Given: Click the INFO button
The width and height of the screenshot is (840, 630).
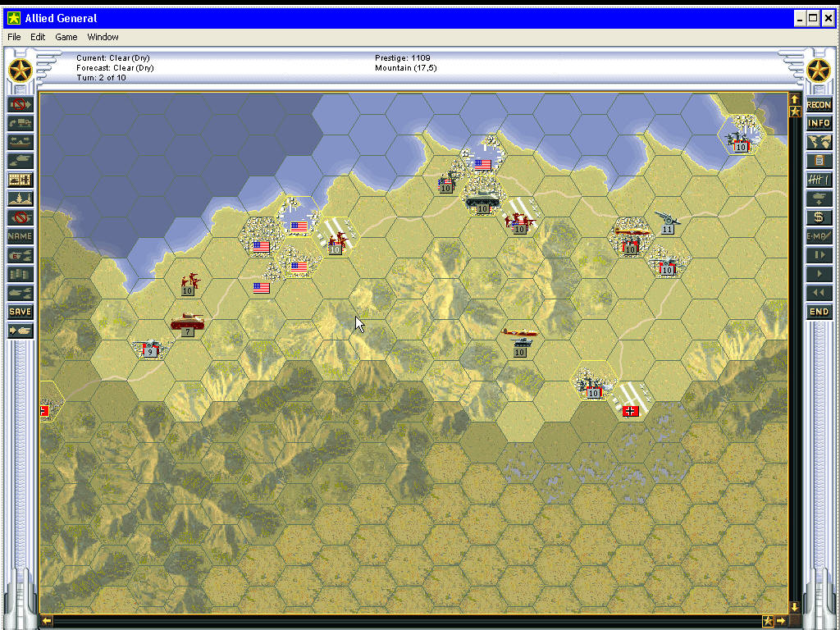Looking at the screenshot, I should pyautogui.click(x=819, y=123).
